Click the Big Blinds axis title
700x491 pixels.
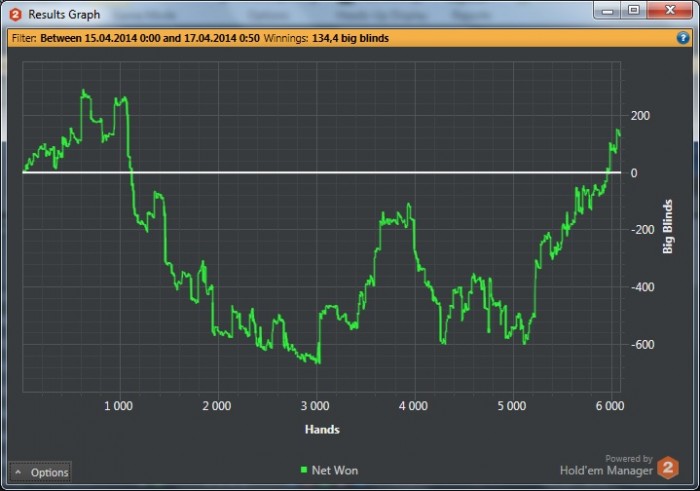667,227
